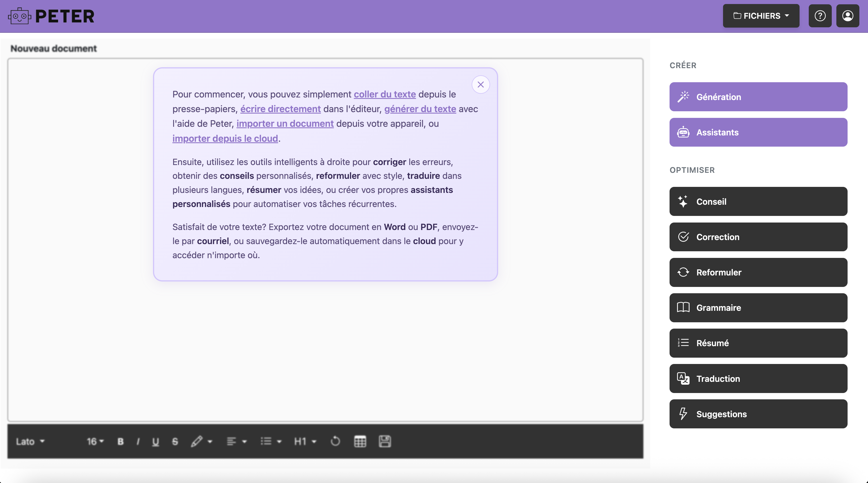This screenshot has width=868, height=483.
Task: Open the Résumé tool
Action: [x=758, y=343]
